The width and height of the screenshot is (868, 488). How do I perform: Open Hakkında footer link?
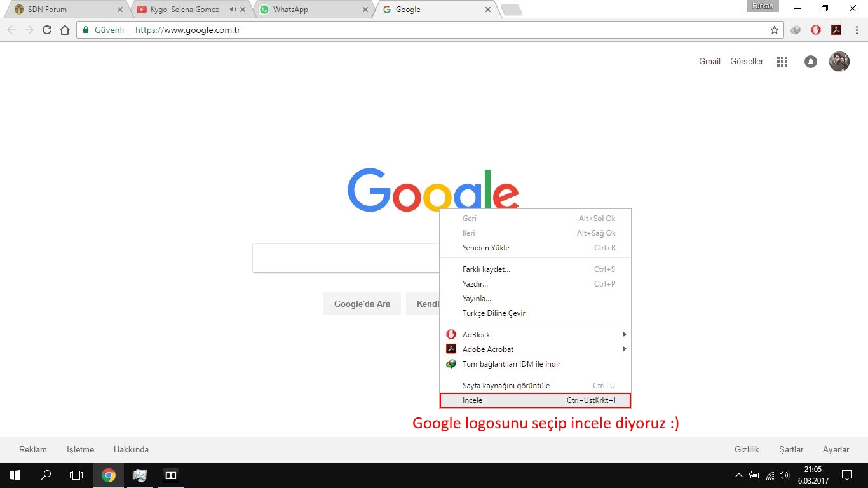131,449
